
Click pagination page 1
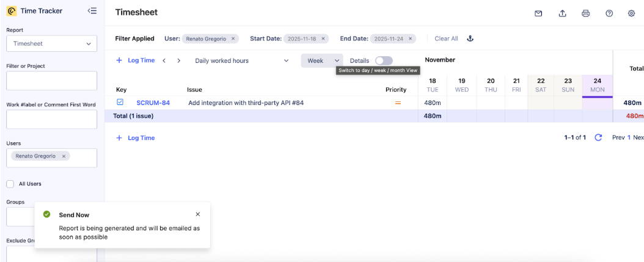coord(629,137)
